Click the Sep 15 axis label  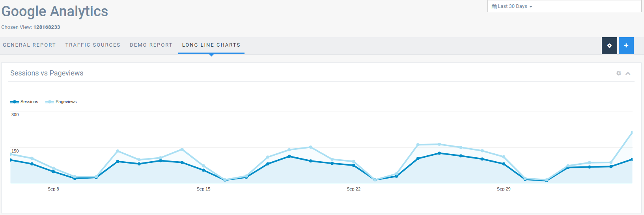pyautogui.click(x=203, y=189)
